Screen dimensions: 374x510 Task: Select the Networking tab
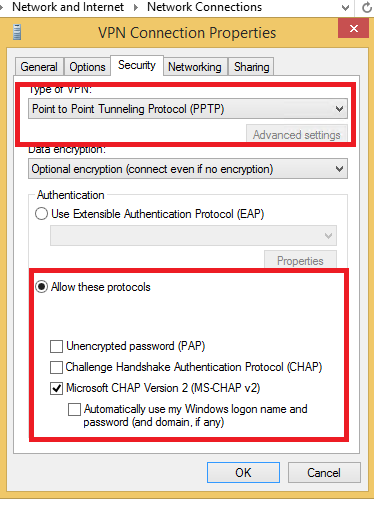tap(195, 67)
